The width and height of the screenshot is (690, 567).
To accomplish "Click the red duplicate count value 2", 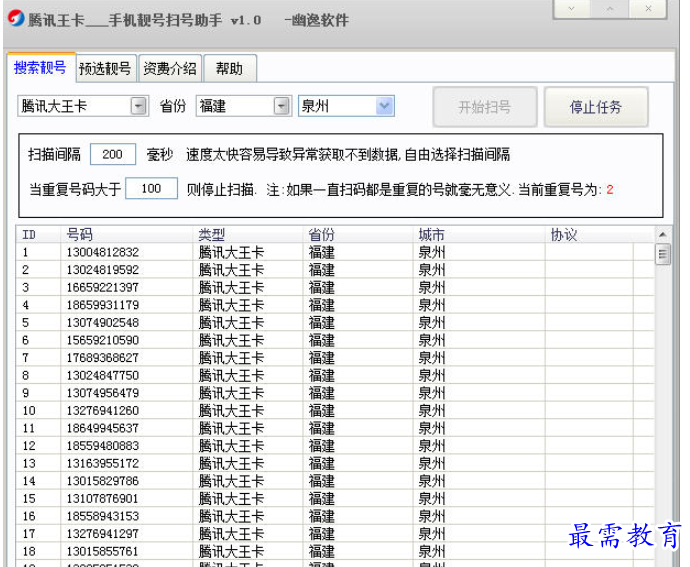I will [x=609, y=190].
